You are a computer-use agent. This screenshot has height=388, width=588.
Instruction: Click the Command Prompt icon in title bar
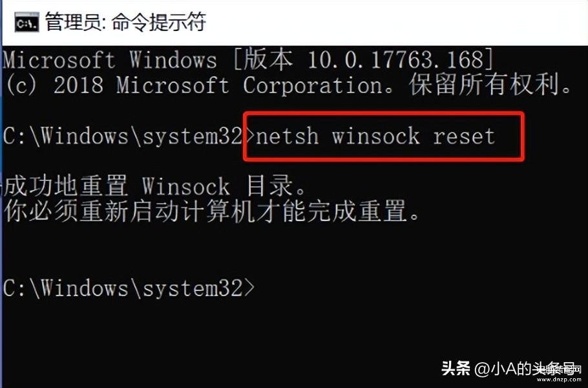pos(26,22)
